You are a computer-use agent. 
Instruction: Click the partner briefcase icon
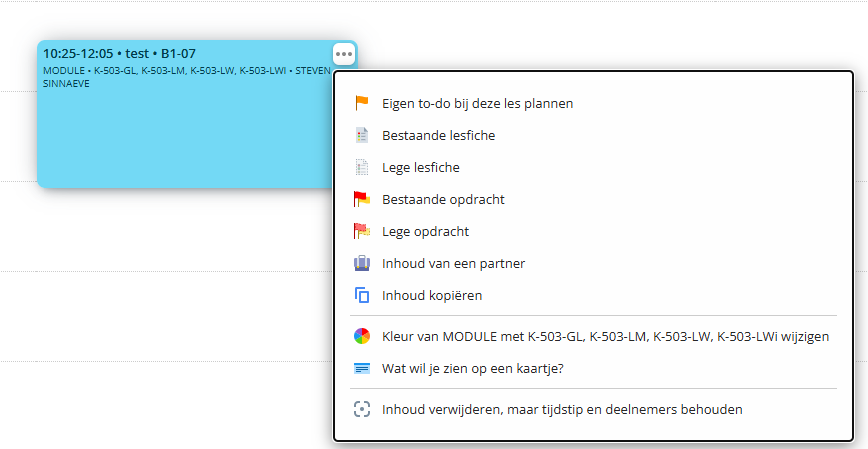(362, 264)
